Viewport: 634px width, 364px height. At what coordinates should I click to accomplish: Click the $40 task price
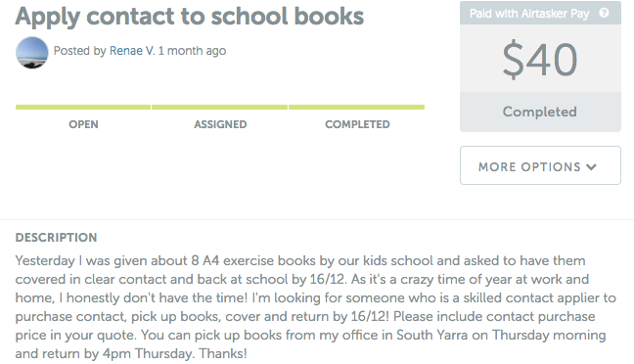pos(540,60)
